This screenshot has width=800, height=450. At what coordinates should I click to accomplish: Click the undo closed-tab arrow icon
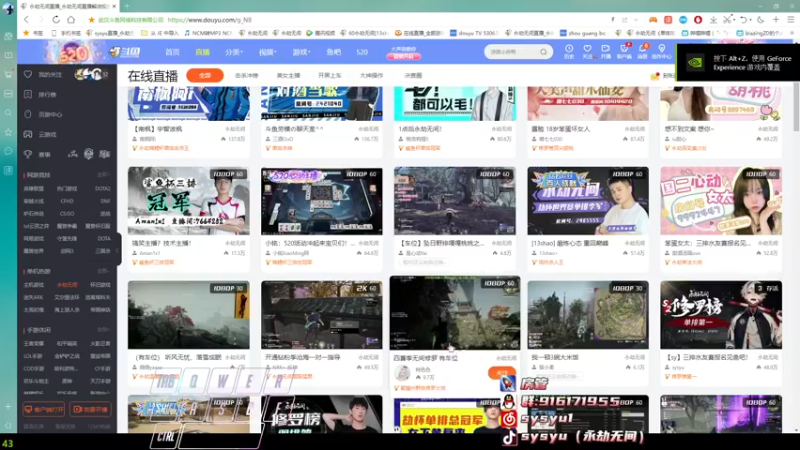point(744,20)
